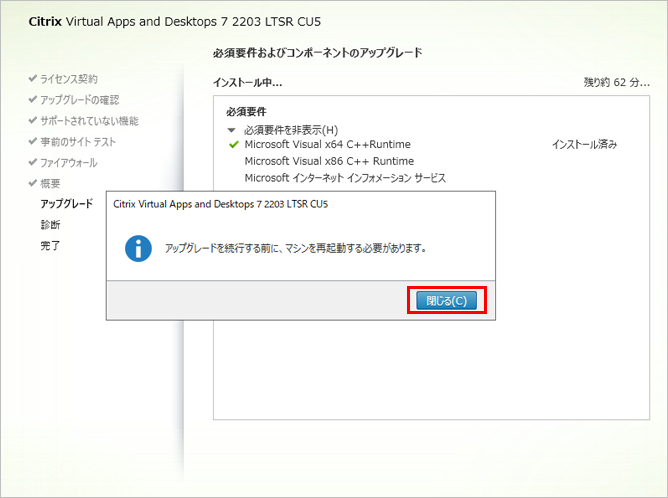Click the dialog title Citrix Virtual Apps and Desktops
Image resolution: width=668 pixels, height=498 pixels.
click(x=220, y=204)
